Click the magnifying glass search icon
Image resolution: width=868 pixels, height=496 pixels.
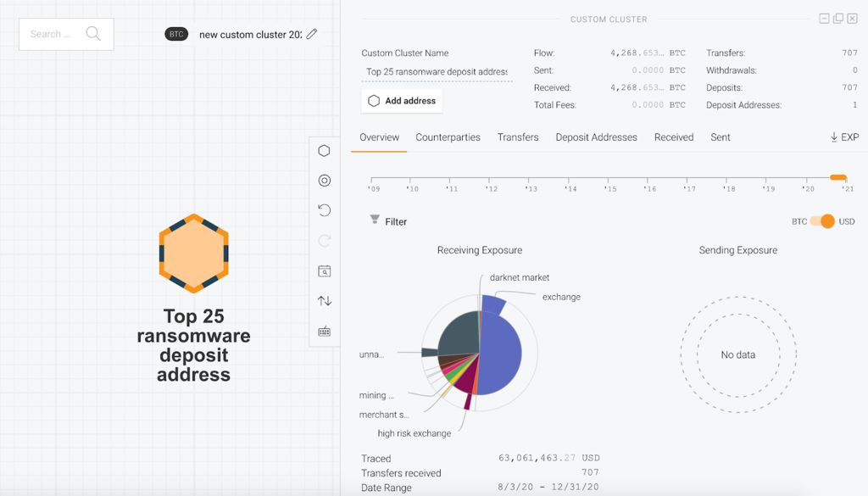click(x=93, y=34)
